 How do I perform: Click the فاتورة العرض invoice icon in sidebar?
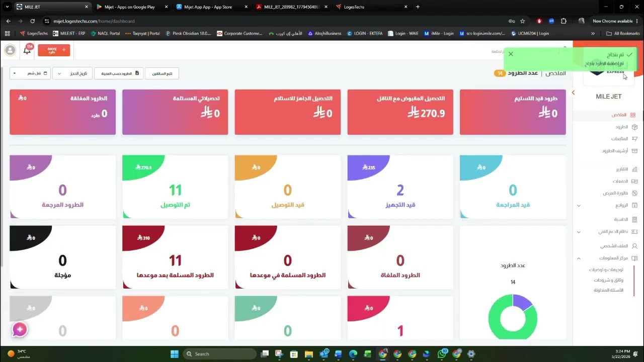tap(634, 193)
